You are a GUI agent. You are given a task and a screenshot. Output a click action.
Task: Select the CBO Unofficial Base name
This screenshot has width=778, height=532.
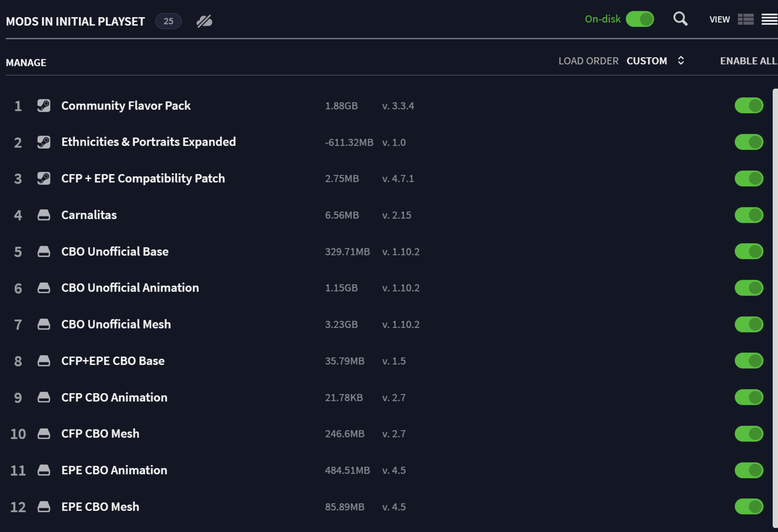pyautogui.click(x=115, y=251)
